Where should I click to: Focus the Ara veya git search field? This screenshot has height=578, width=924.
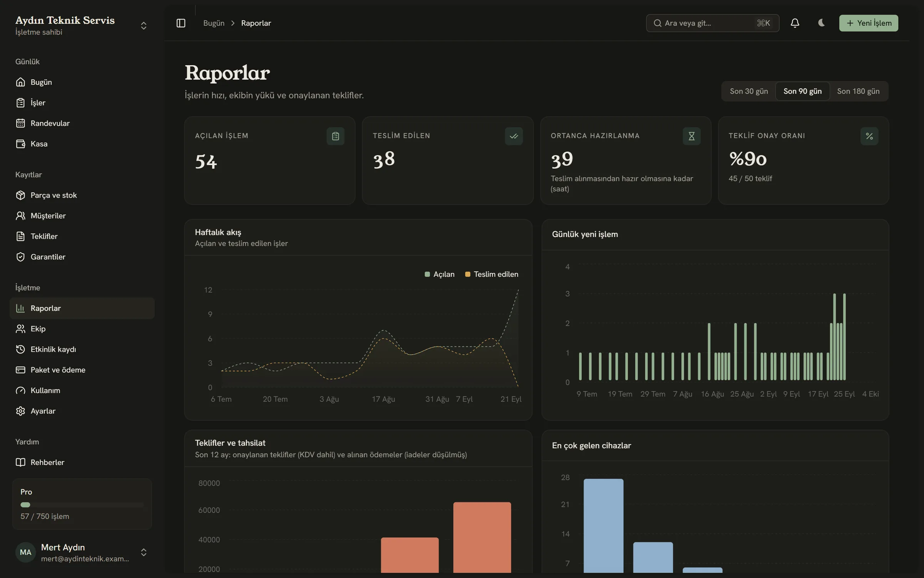[713, 23]
